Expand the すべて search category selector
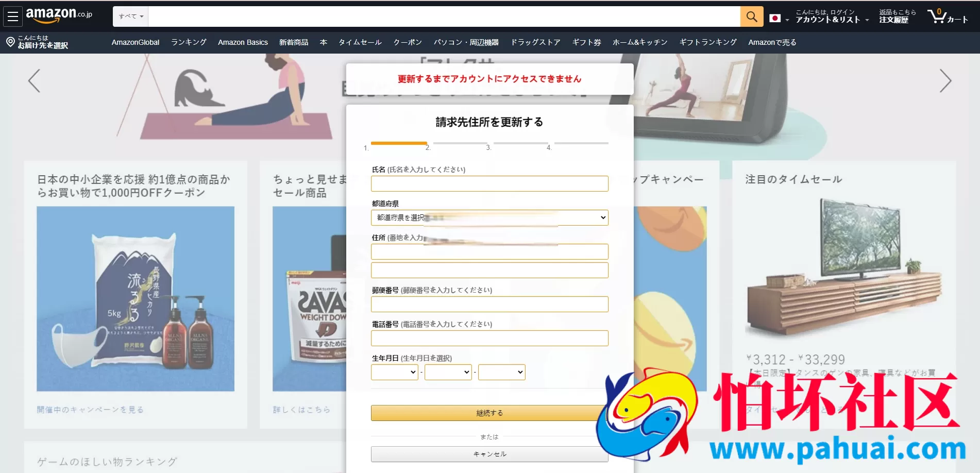 (x=130, y=16)
